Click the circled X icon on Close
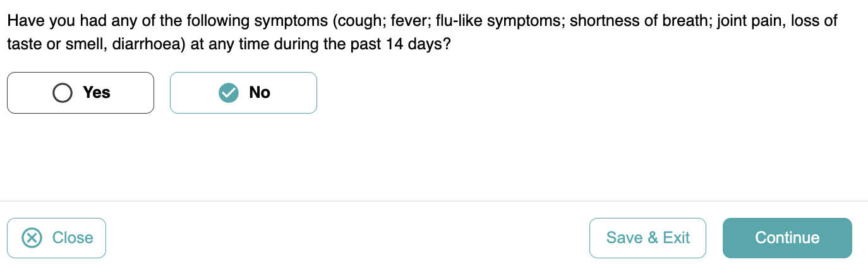 tap(32, 238)
